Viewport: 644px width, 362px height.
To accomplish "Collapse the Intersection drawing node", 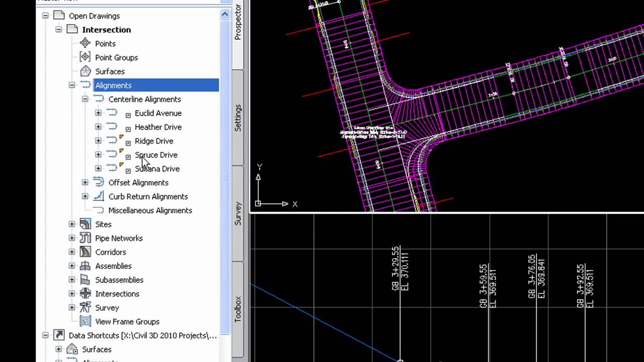I will click(x=58, y=30).
